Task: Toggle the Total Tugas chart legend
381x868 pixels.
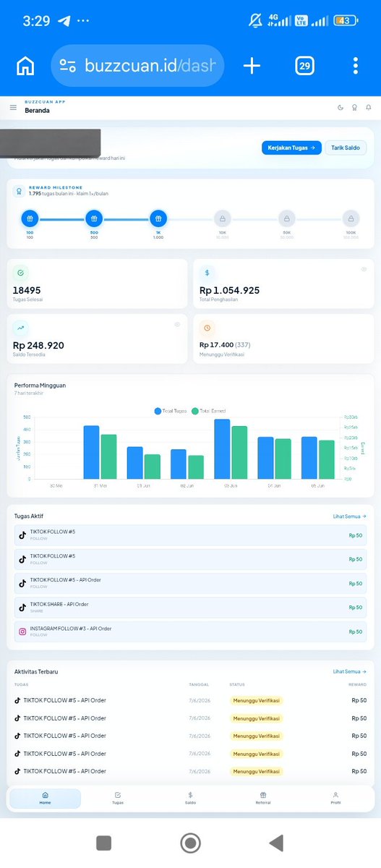Action: 170,411
